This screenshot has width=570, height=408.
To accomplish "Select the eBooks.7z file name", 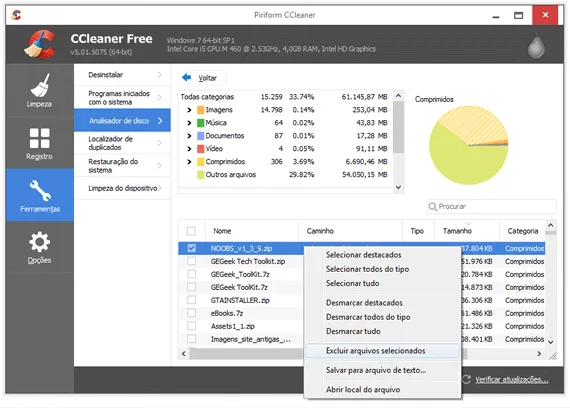I will tap(227, 313).
